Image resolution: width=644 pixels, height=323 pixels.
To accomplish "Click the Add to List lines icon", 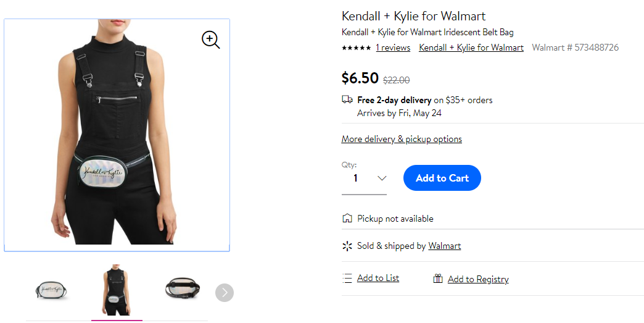I will pos(347,278).
